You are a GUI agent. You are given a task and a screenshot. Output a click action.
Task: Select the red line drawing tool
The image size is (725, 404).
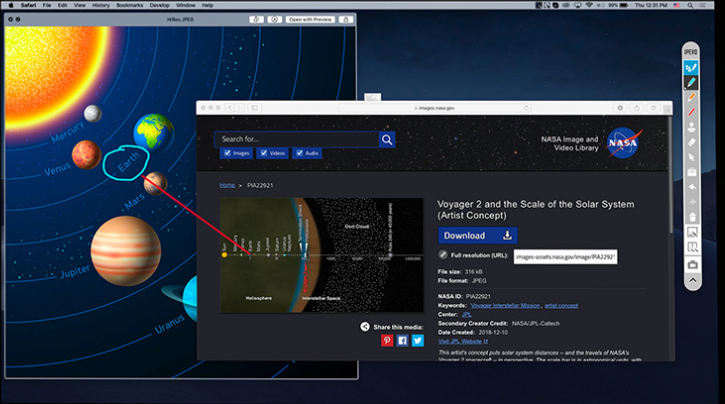[x=690, y=113]
